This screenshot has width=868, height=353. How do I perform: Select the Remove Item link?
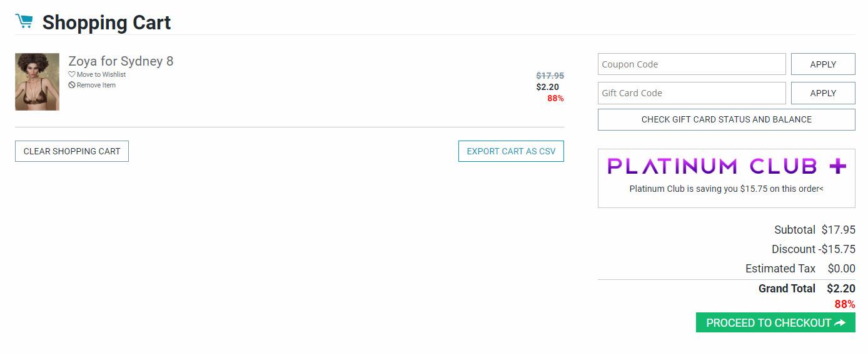(96, 85)
